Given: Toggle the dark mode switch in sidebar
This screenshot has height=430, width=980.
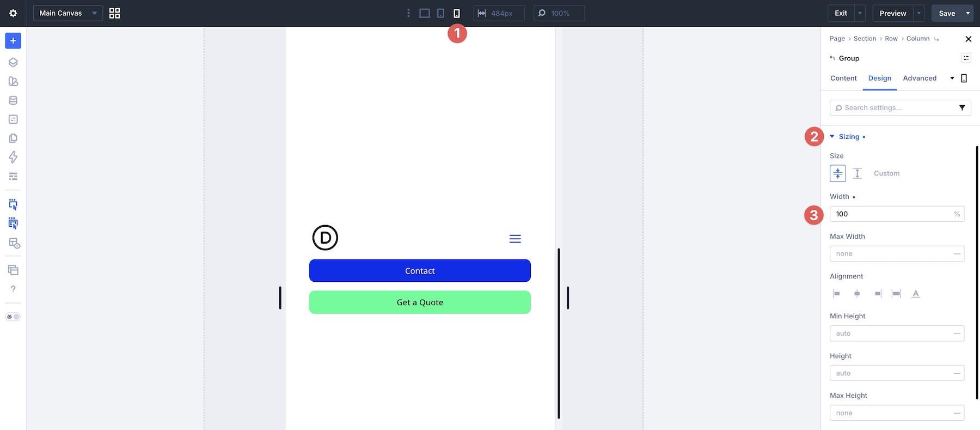Looking at the screenshot, I should pyautogui.click(x=13, y=317).
